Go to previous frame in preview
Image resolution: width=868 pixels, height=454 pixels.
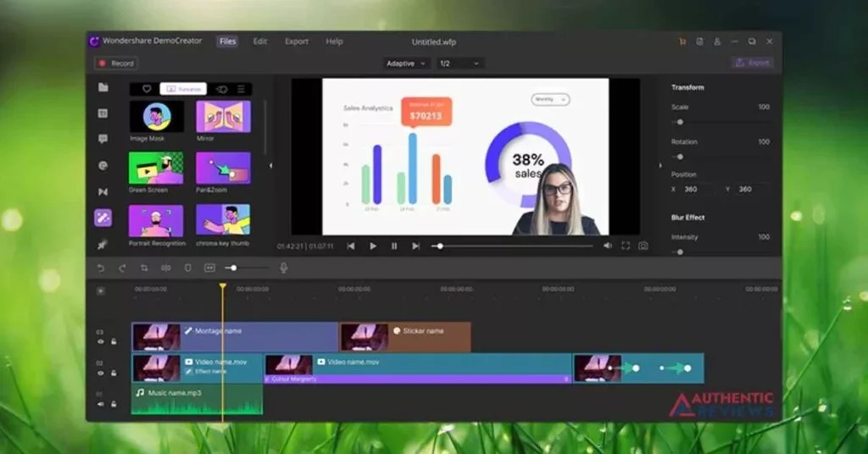(x=351, y=246)
